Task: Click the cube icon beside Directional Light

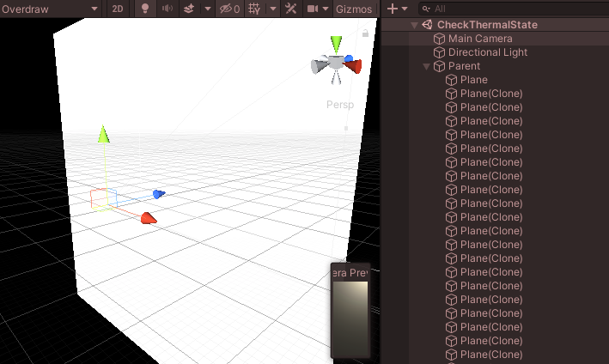Action: 439,52
